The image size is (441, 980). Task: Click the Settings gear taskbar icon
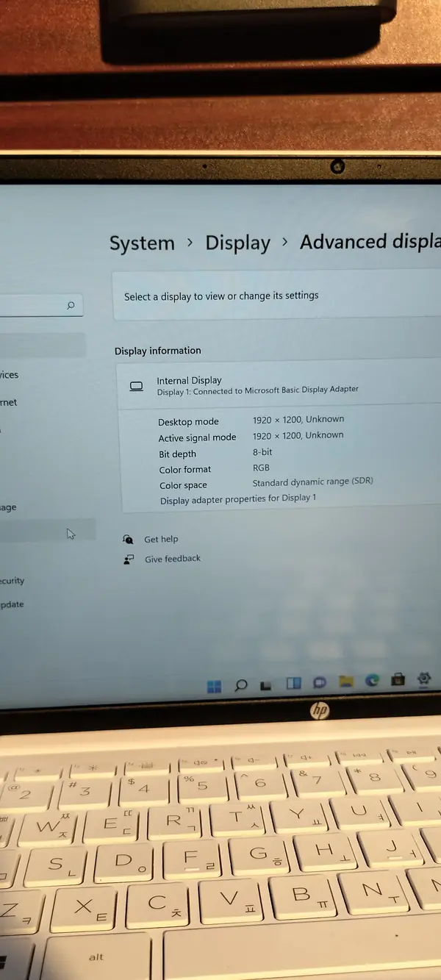coord(423,678)
